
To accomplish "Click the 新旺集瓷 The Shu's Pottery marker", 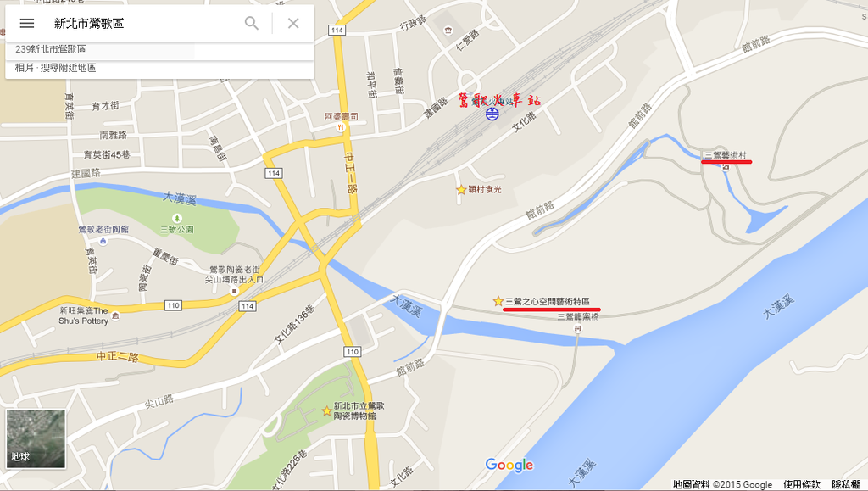I will [x=115, y=315].
